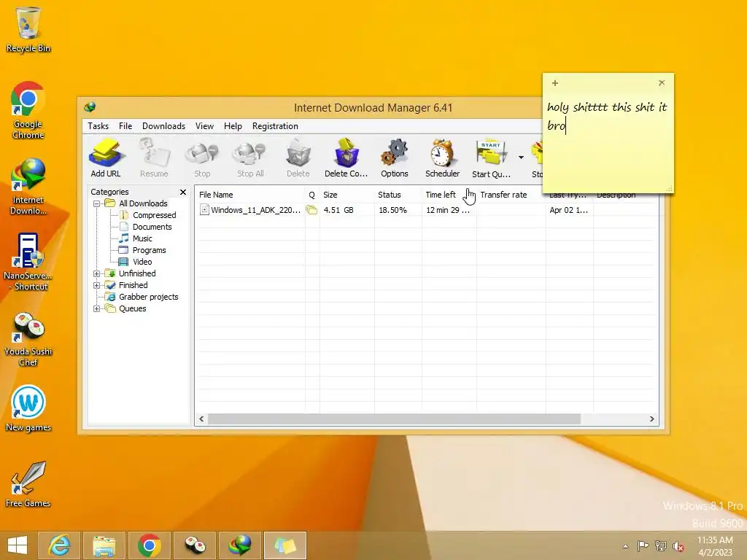Open File Explorer from taskbar
The width and height of the screenshot is (747, 560).
point(104,545)
